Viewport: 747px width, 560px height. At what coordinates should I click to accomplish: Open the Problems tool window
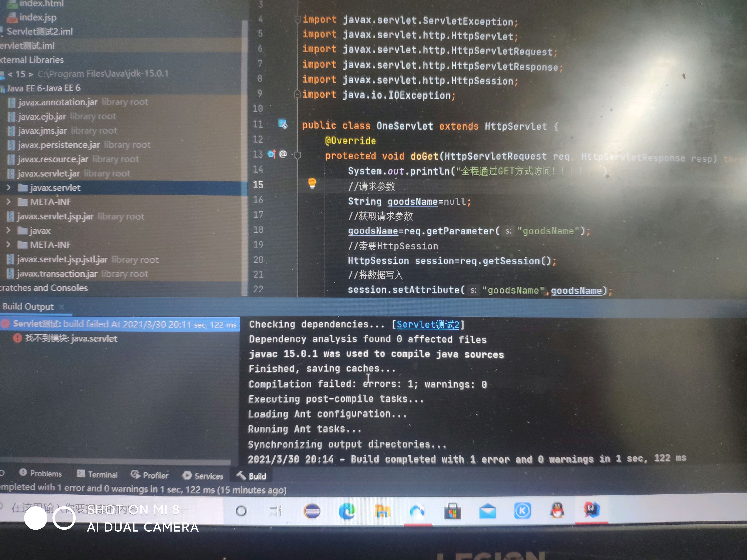[41, 473]
